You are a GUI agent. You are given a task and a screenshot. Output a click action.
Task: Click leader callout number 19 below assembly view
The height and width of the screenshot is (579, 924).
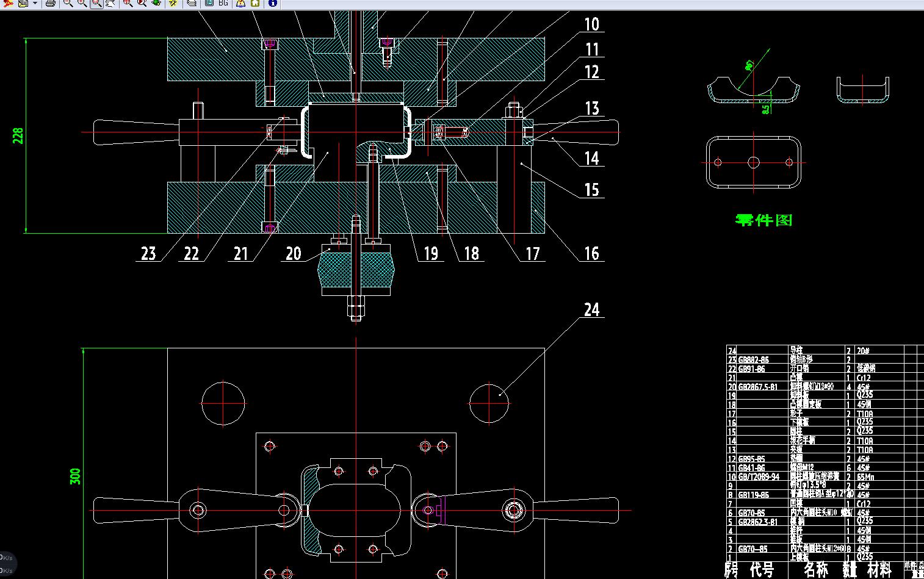(431, 254)
